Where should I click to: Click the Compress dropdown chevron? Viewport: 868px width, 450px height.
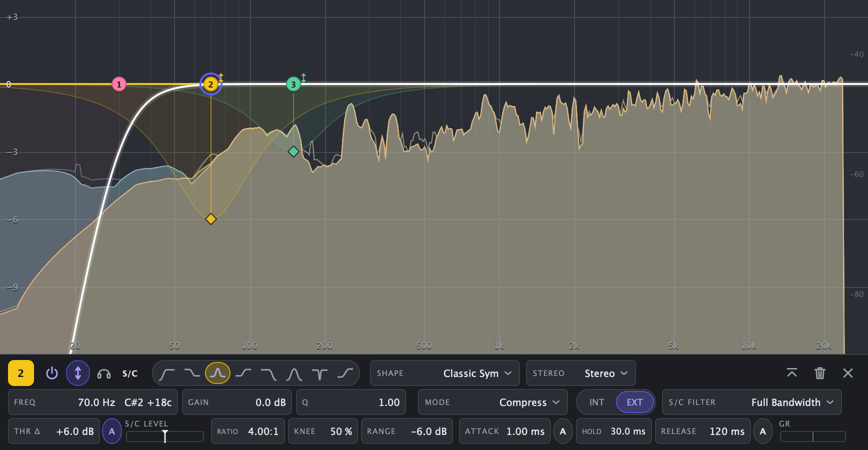[556, 402]
